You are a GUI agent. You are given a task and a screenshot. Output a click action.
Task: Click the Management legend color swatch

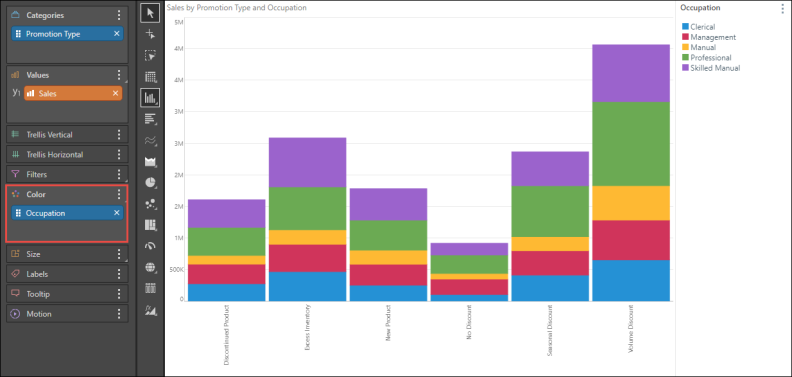click(x=685, y=37)
